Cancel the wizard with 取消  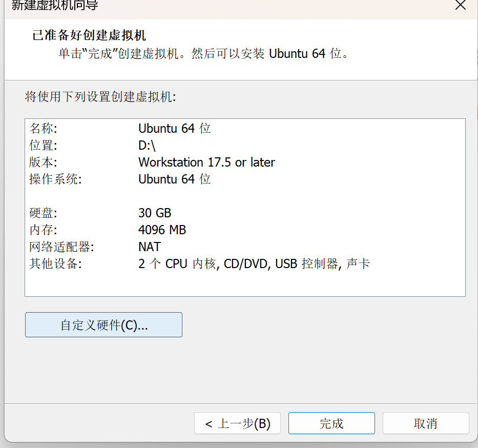pos(426,423)
